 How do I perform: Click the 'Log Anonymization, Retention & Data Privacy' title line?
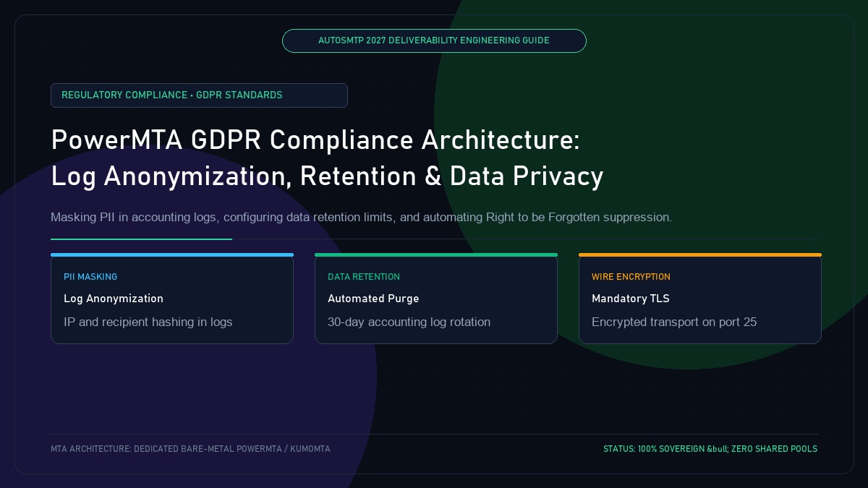(327, 176)
